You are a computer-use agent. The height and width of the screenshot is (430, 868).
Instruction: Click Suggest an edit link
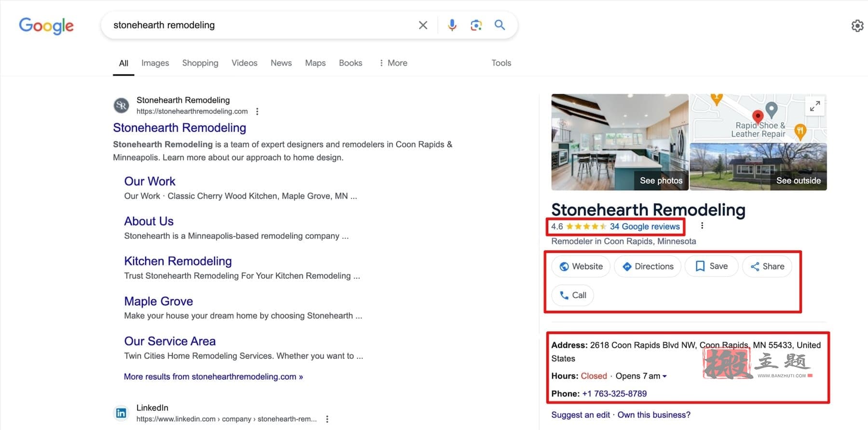click(x=581, y=415)
